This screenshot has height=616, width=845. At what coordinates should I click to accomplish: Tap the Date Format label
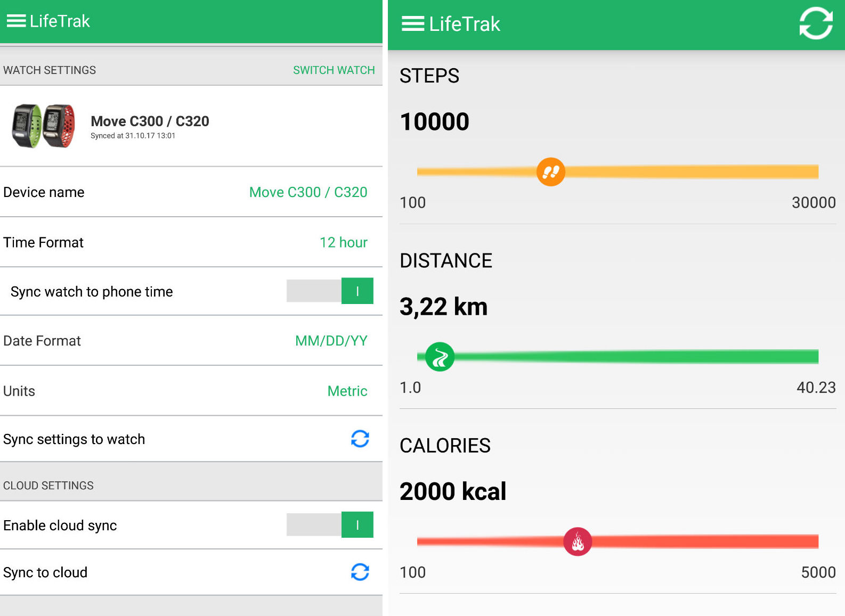tap(42, 341)
